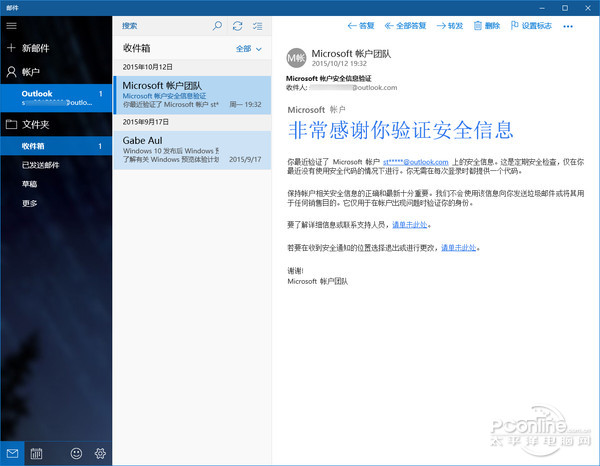
Task: Reply all with 全部答复 button
Action: coord(405,26)
